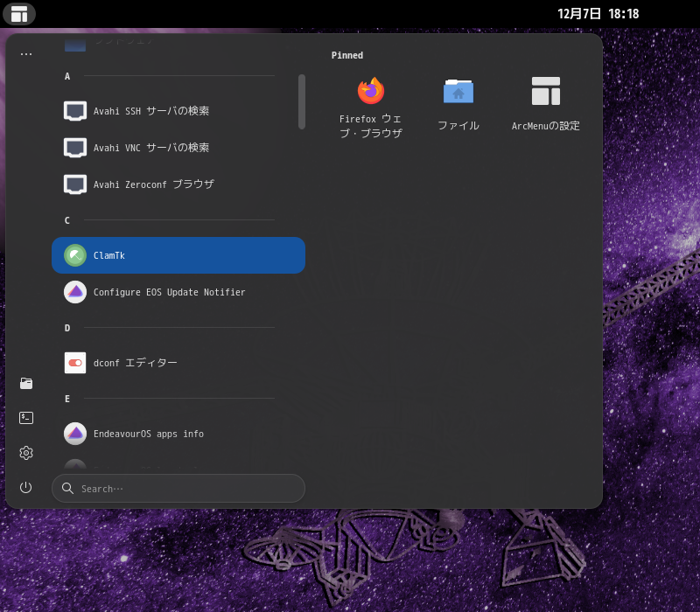Click the magnifier icon in search box
The image size is (700, 612).
pyautogui.click(x=68, y=489)
